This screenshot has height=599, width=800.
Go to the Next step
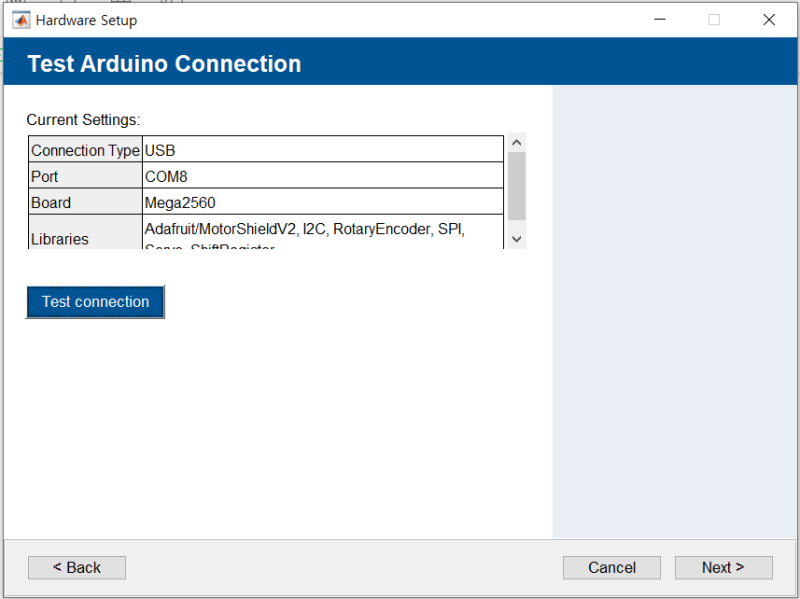[723, 567]
